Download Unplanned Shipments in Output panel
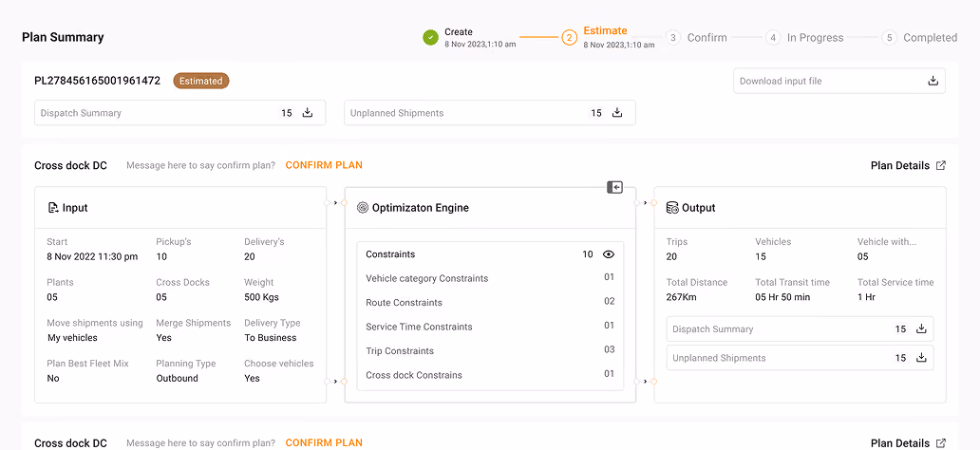This screenshot has height=450, width=980. (x=920, y=358)
